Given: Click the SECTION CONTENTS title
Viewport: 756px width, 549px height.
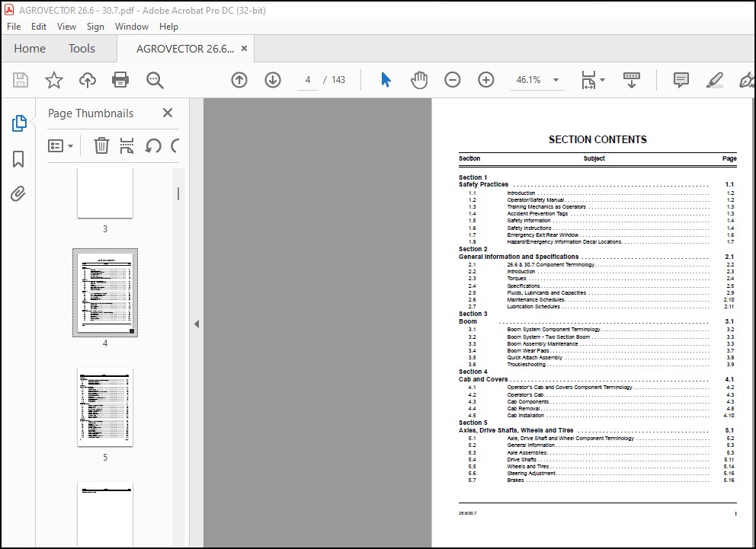Looking at the screenshot, I should (x=597, y=139).
